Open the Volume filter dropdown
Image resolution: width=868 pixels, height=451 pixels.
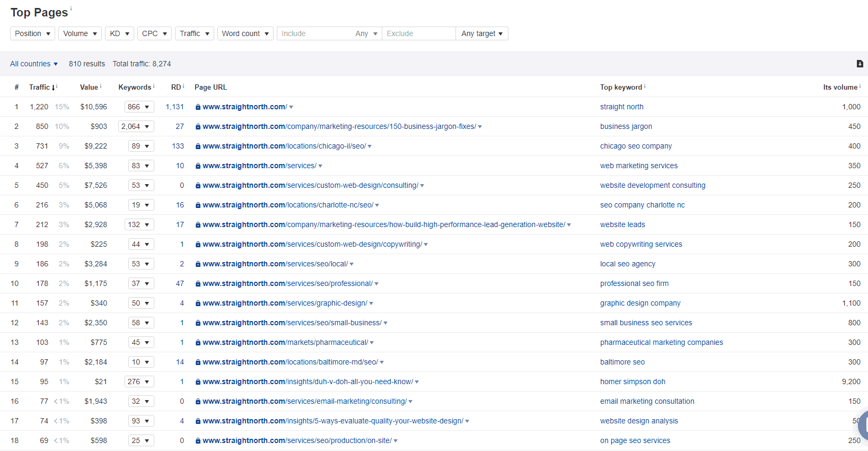80,33
